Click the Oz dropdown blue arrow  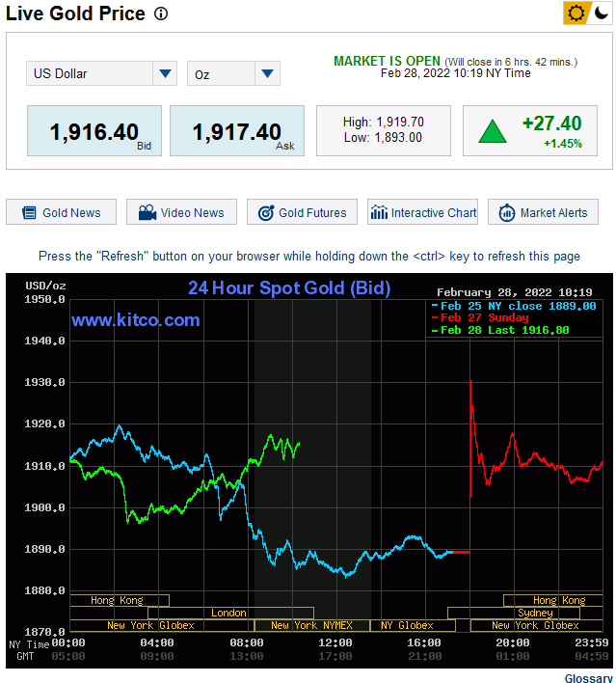click(x=267, y=73)
